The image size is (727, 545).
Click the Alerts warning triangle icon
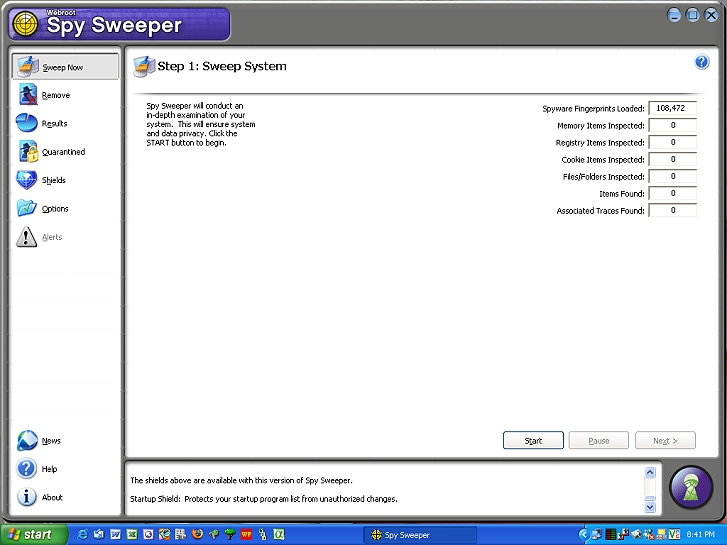pos(26,237)
